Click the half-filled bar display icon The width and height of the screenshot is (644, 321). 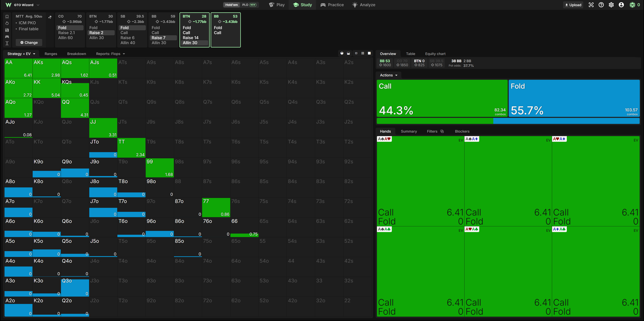point(348,53)
